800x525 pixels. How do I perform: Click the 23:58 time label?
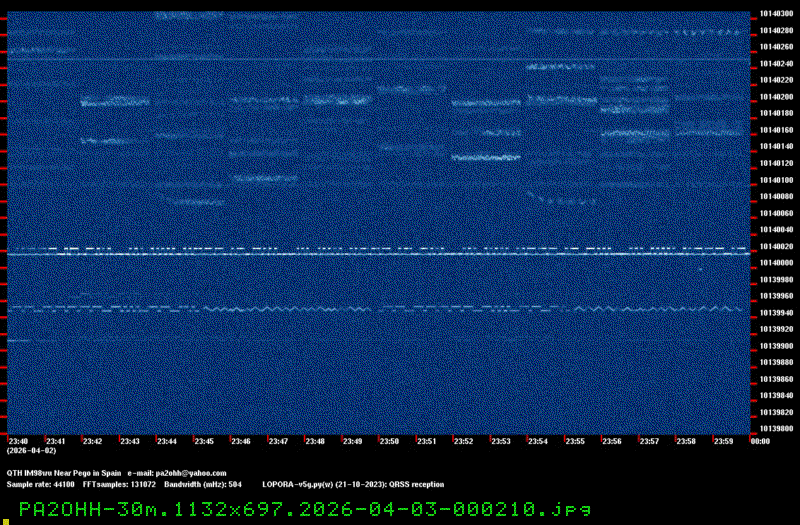(686, 441)
